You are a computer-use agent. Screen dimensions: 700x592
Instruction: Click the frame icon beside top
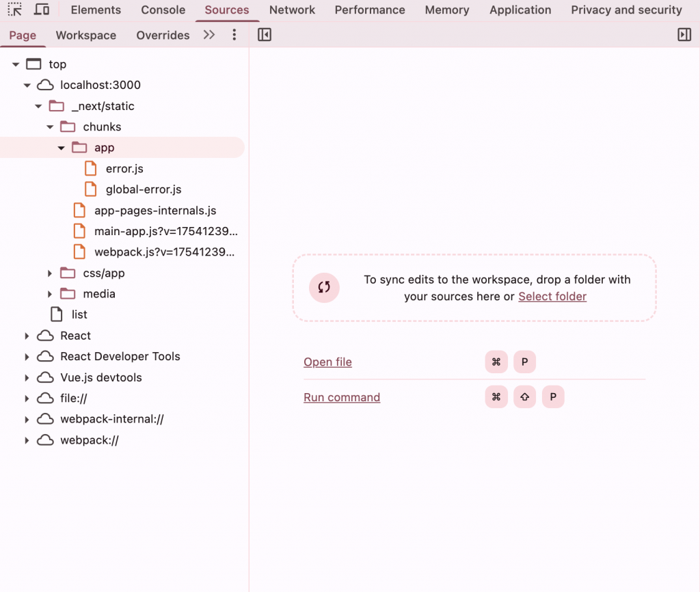pos(33,64)
